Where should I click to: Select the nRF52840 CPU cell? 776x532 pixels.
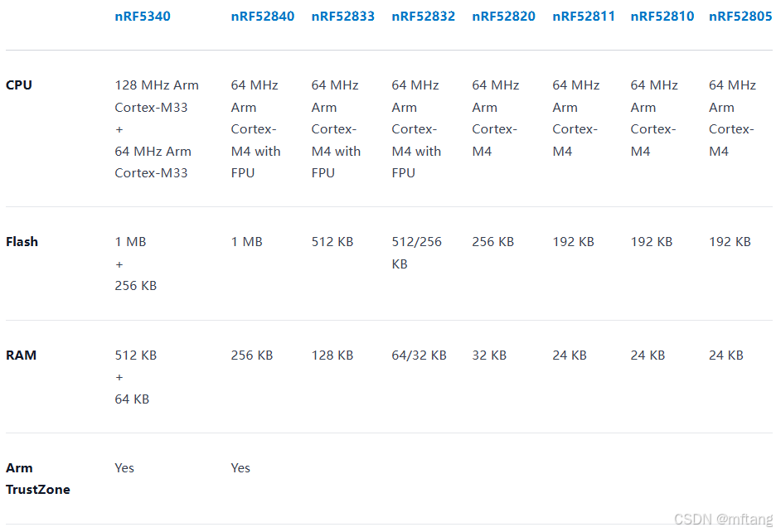[x=255, y=128]
